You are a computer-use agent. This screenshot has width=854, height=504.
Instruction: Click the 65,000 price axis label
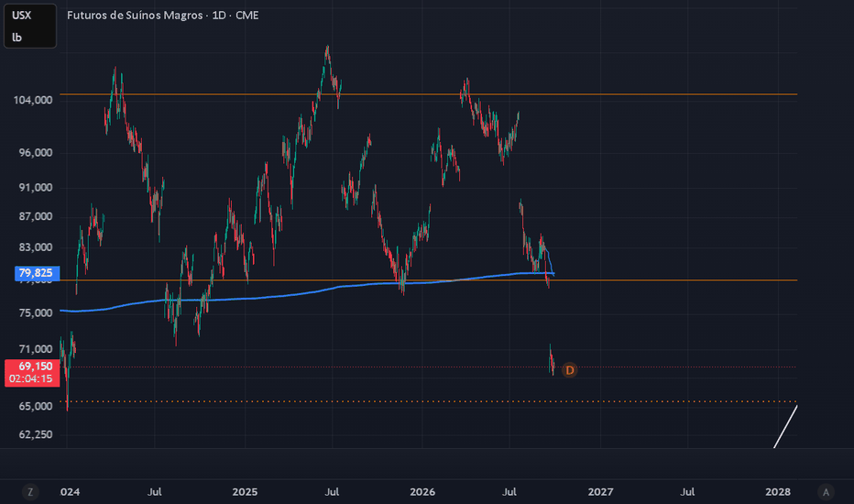pyautogui.click(x=36, y=407)
